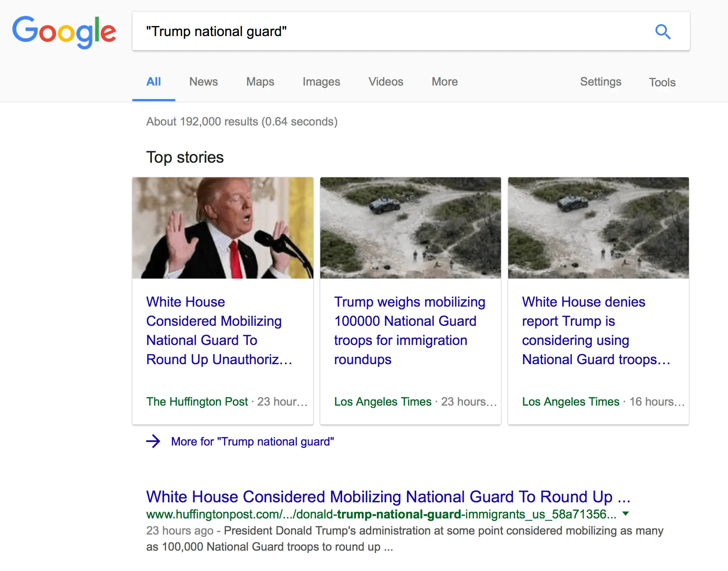Select the All tab

pos(153,82)
